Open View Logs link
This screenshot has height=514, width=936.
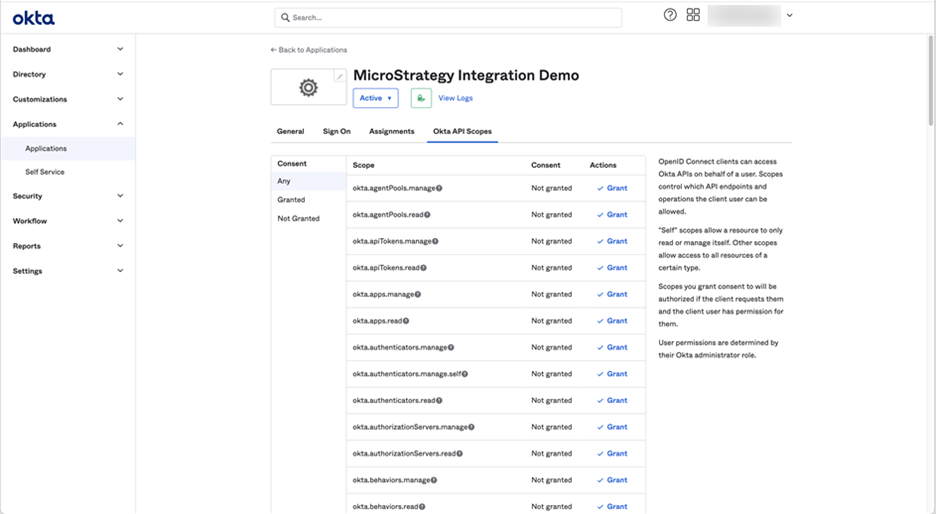[455, 98]
